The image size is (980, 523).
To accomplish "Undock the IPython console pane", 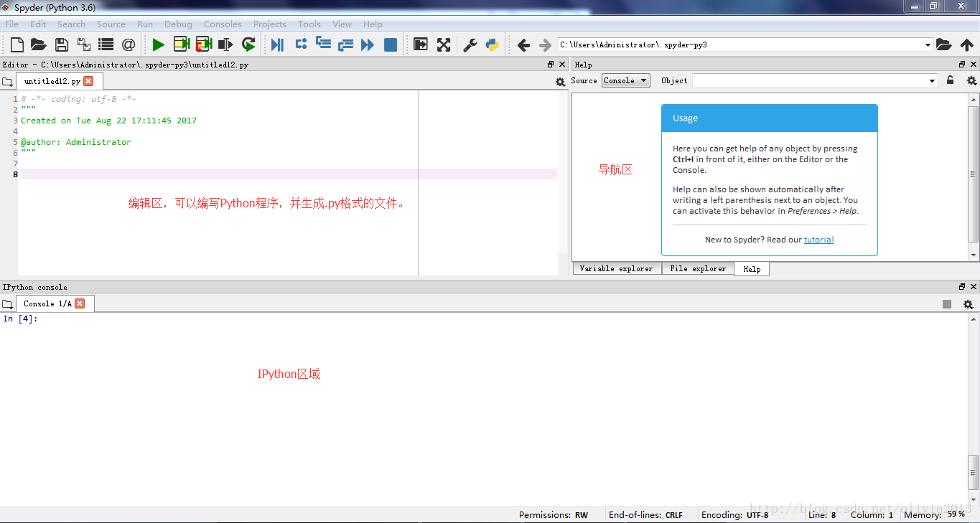I will [962, 287].
